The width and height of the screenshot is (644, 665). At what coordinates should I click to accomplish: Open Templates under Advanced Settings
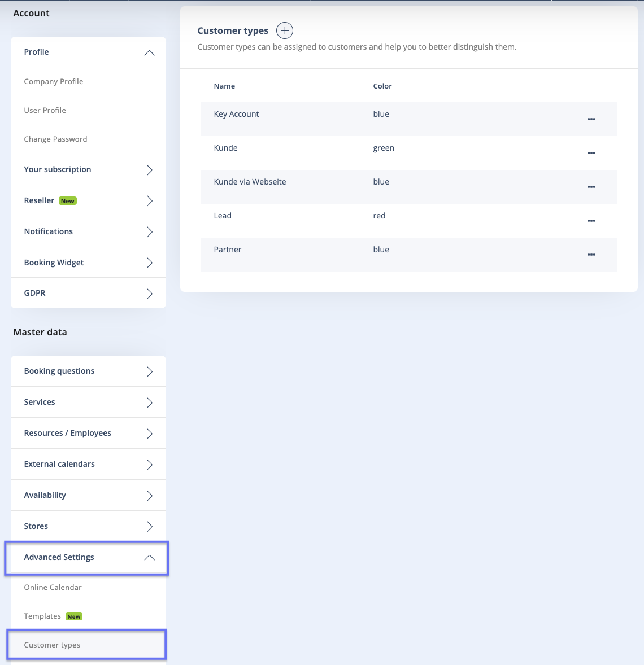(x=42, y=616)
